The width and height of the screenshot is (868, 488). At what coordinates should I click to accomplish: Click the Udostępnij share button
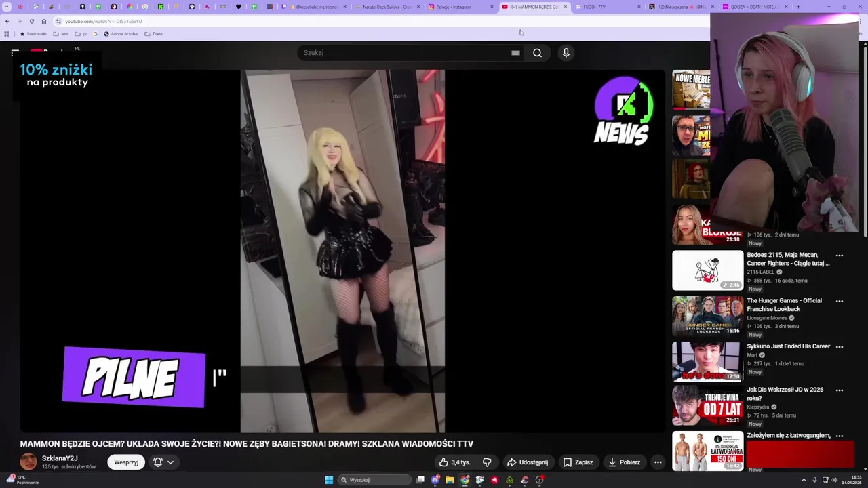click(528, 462)
